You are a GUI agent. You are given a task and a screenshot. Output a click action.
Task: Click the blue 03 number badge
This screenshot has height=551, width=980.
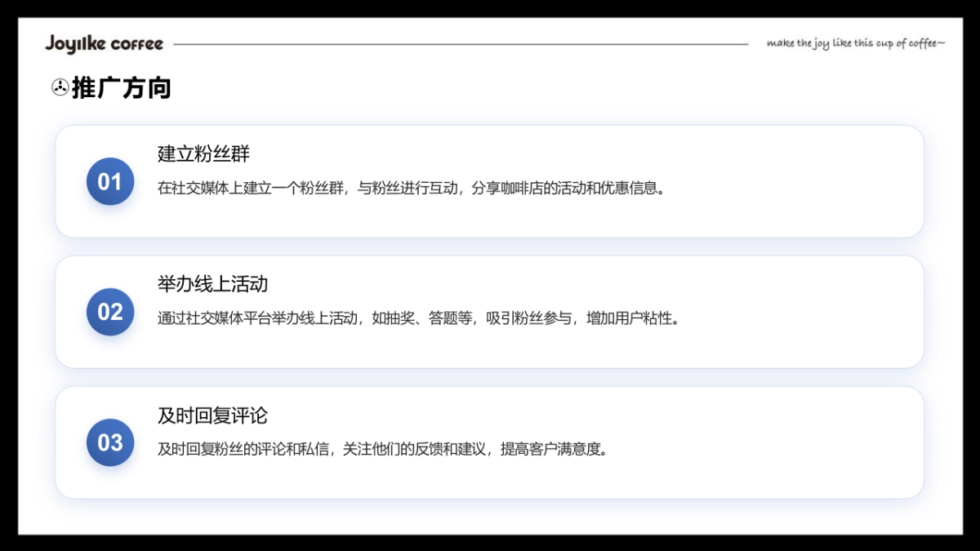[110, 442]
